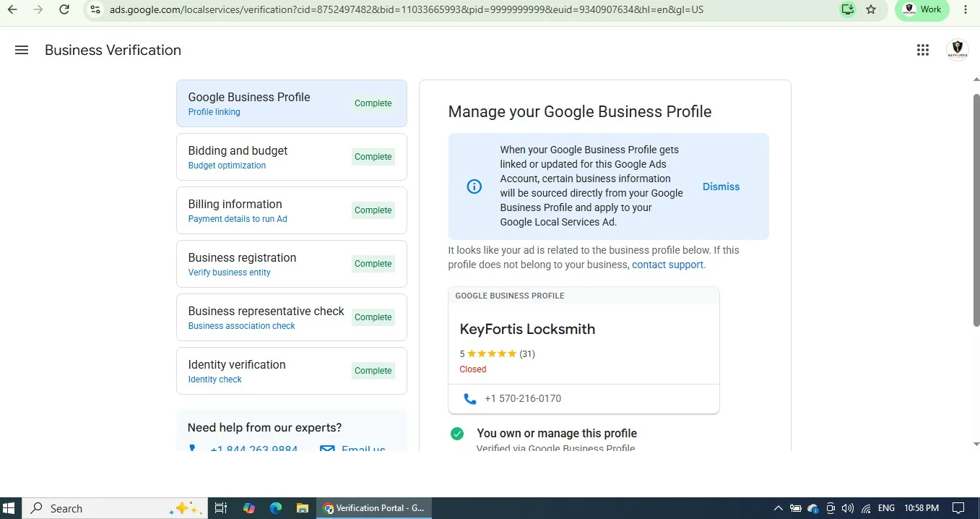
Task: Click 'You own or manage this profile'
Action: [557, 434]
